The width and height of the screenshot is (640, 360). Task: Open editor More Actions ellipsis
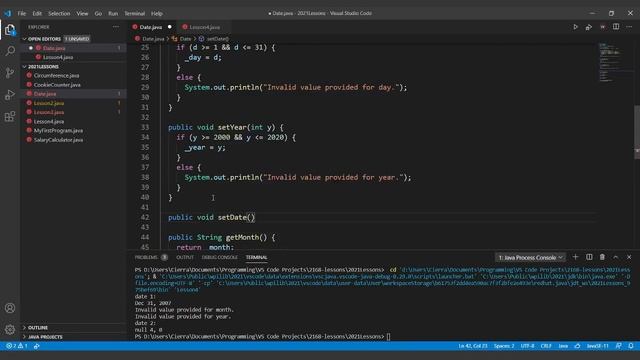629,27
